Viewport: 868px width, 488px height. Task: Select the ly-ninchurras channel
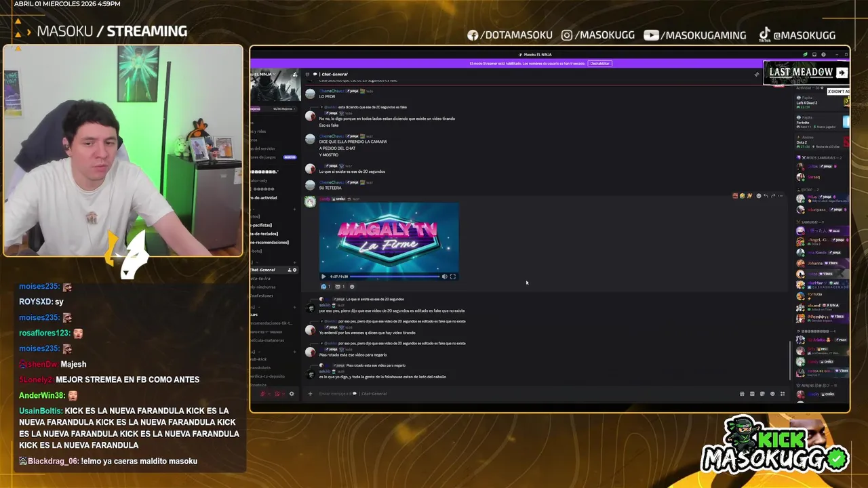(x=263, y=287)
